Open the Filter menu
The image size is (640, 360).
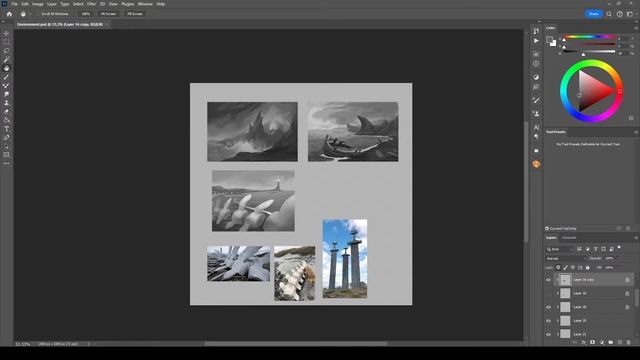[x=91, y=4]
